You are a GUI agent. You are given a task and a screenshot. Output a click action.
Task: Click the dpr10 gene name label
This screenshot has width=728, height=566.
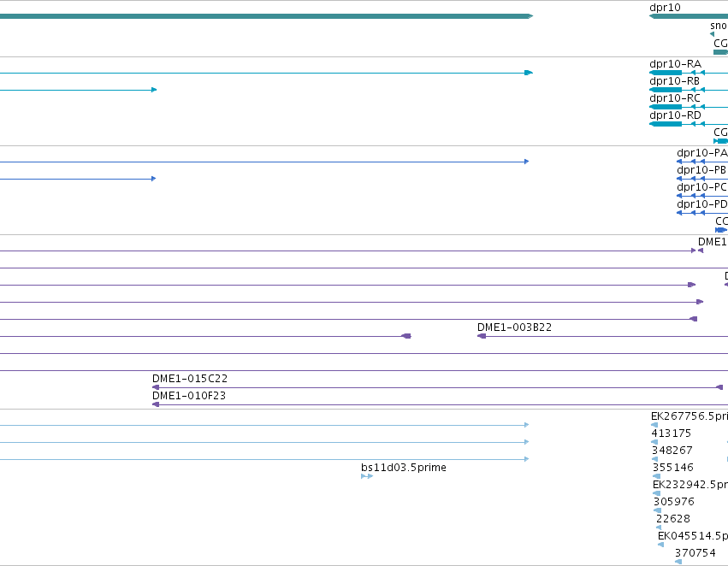coord(665,8)
